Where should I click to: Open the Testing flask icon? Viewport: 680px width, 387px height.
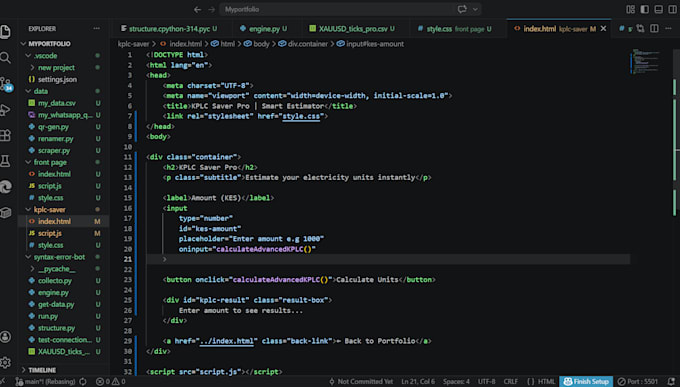coord(5,161)
